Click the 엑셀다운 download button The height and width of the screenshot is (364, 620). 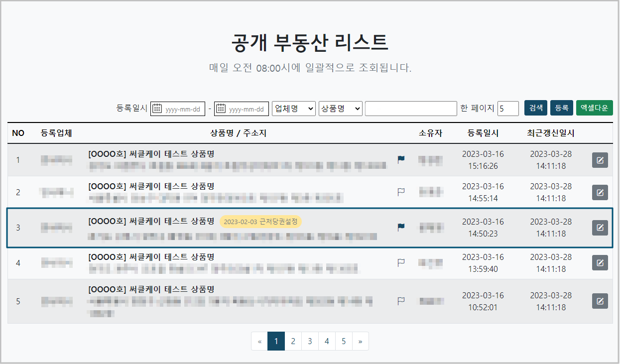pyautogui.click(x=594, y=108)
